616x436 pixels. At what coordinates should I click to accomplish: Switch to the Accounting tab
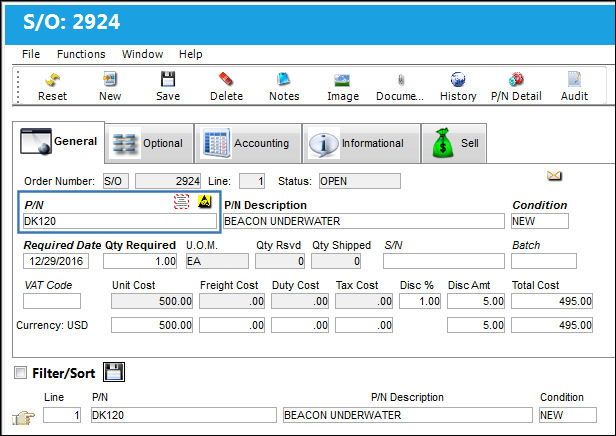(248, 143)
